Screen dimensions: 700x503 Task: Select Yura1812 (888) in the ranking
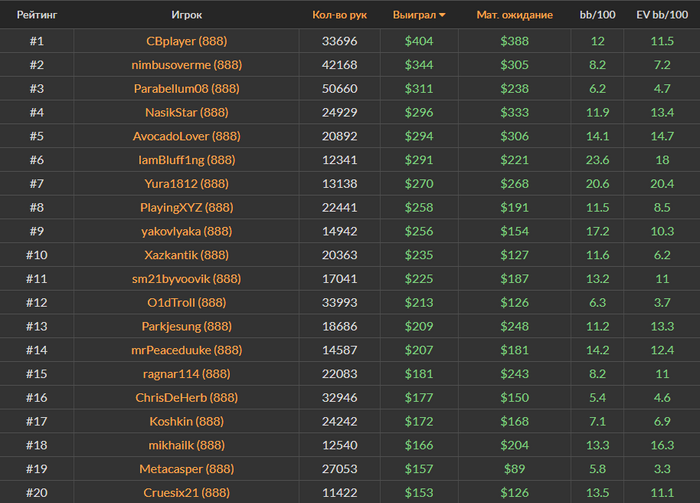tap(187, 184)
